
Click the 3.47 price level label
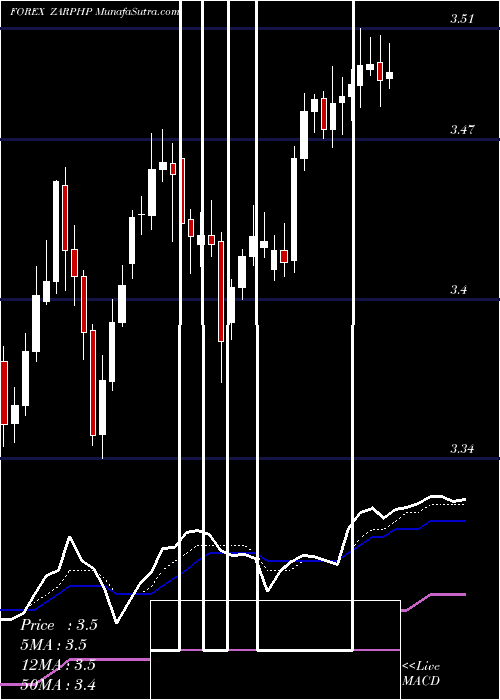(462, 130)
